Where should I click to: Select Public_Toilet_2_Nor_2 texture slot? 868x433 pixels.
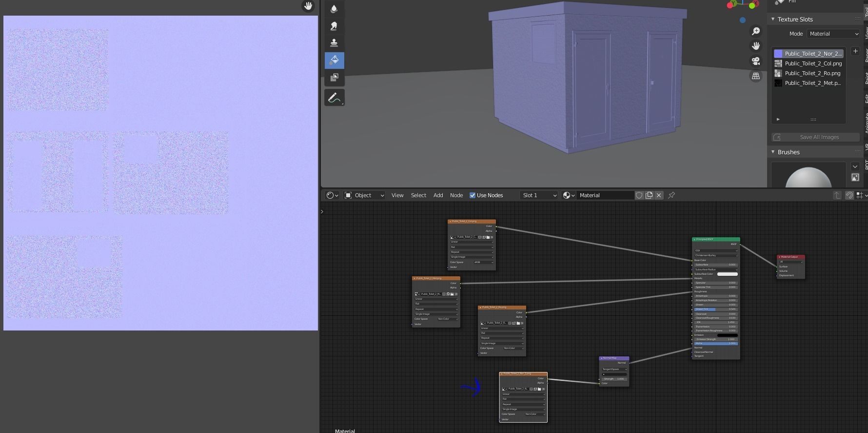(x=809, y=54)
